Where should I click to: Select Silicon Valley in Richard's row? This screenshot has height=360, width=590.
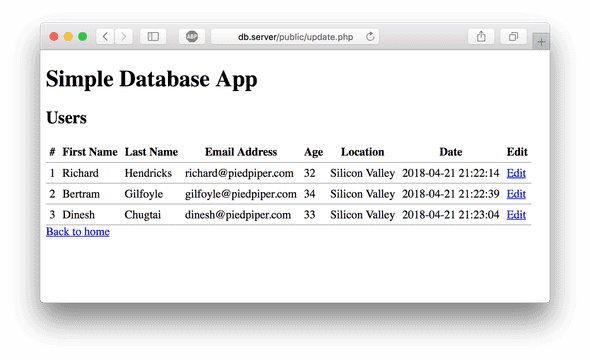[362, 173]
